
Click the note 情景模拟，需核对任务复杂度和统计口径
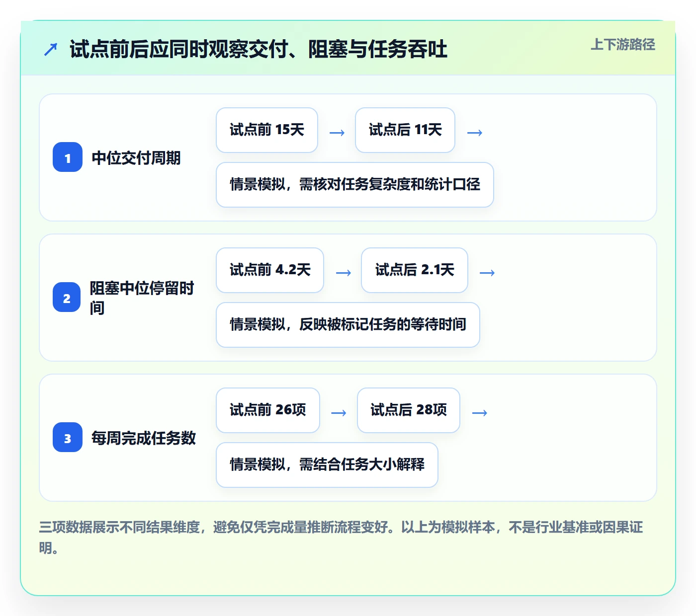pos(355,185)
